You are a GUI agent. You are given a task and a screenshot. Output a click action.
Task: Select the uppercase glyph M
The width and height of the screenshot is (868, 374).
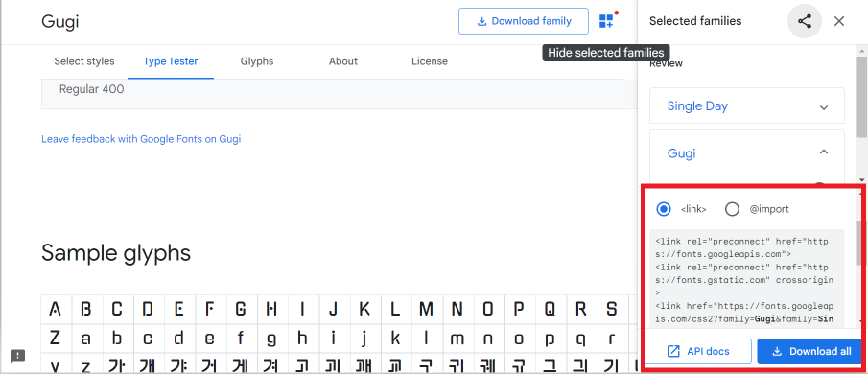pyautogui.click(x=426, y=309)
